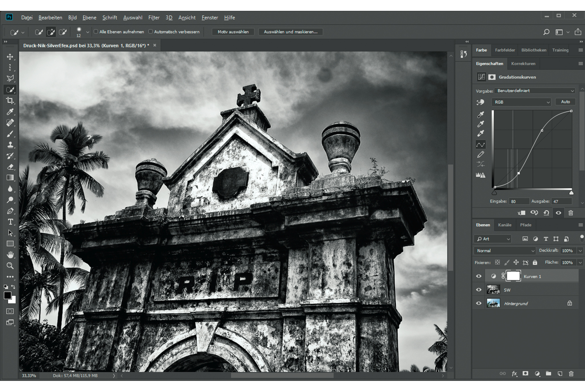Enable Alle Ebenen aufnehmen checkbox

click(96, 32)
